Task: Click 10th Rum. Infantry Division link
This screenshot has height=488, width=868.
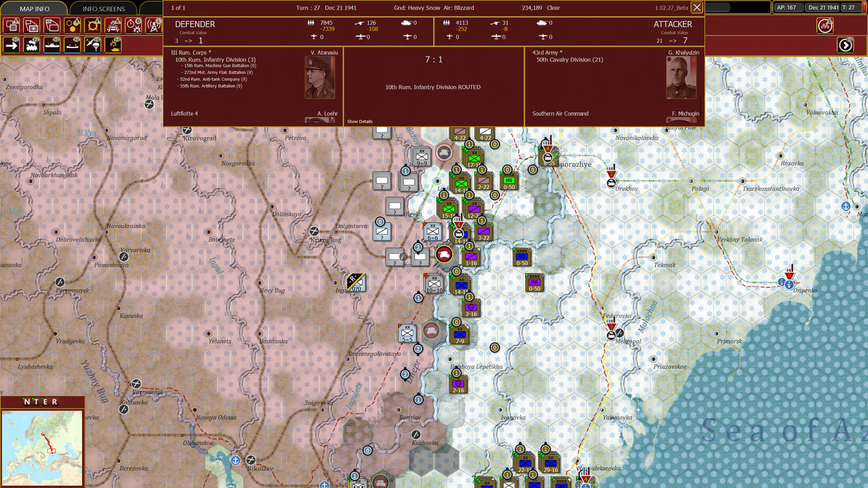Action: click(x=215, y=60)
